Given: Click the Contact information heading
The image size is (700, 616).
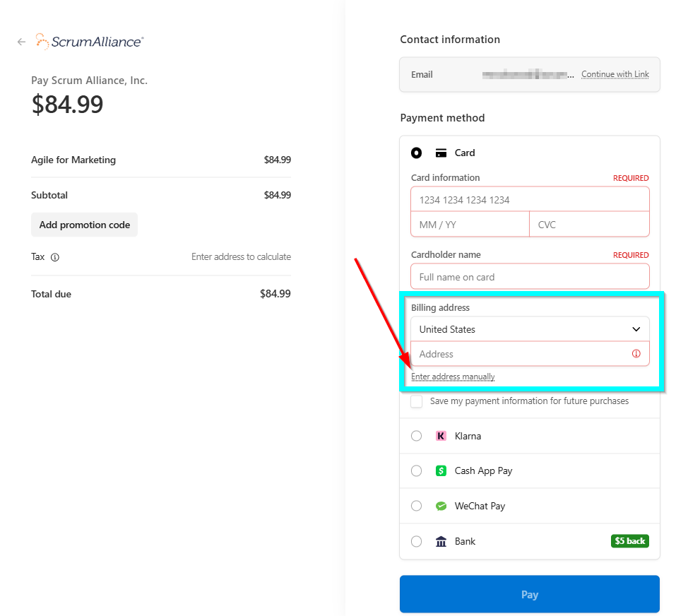Looking at the screenshot, I should click(x=450, y=40).
